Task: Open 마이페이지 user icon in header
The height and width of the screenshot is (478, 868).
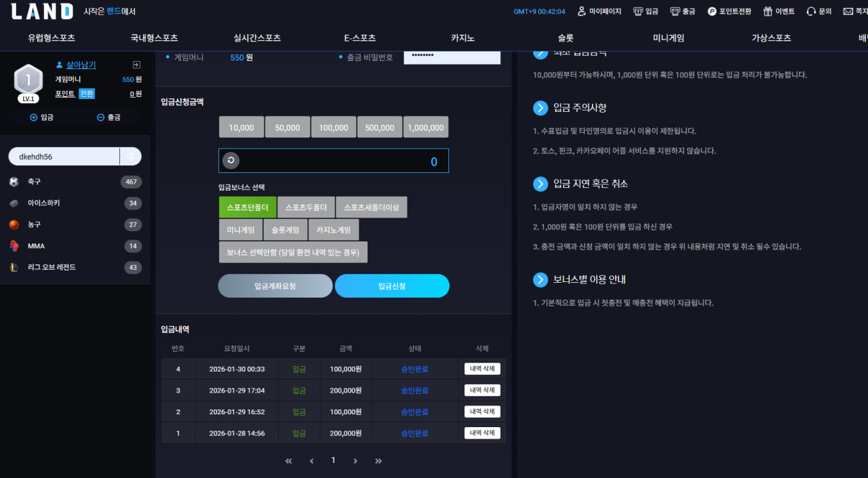Action: coord(581,12)
